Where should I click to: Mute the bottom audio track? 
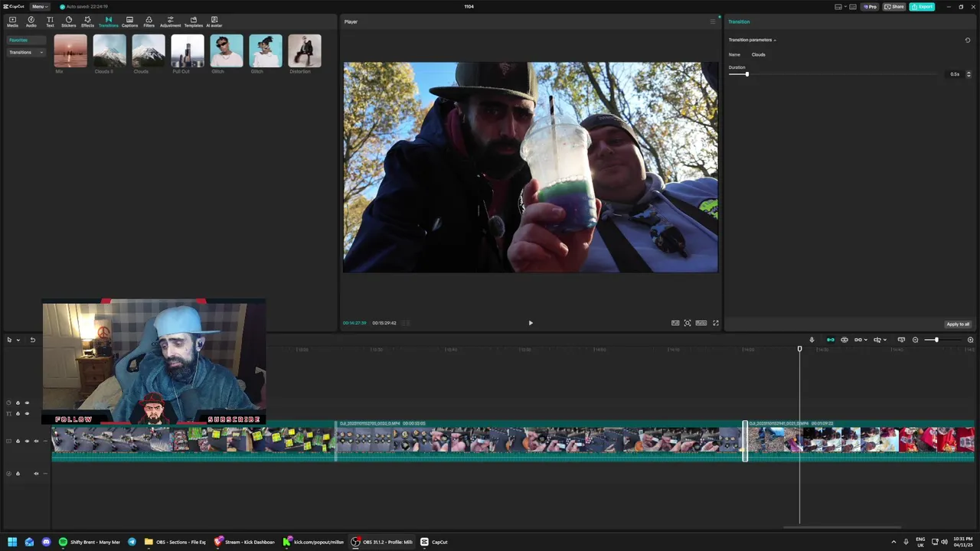tap(36, 474)
